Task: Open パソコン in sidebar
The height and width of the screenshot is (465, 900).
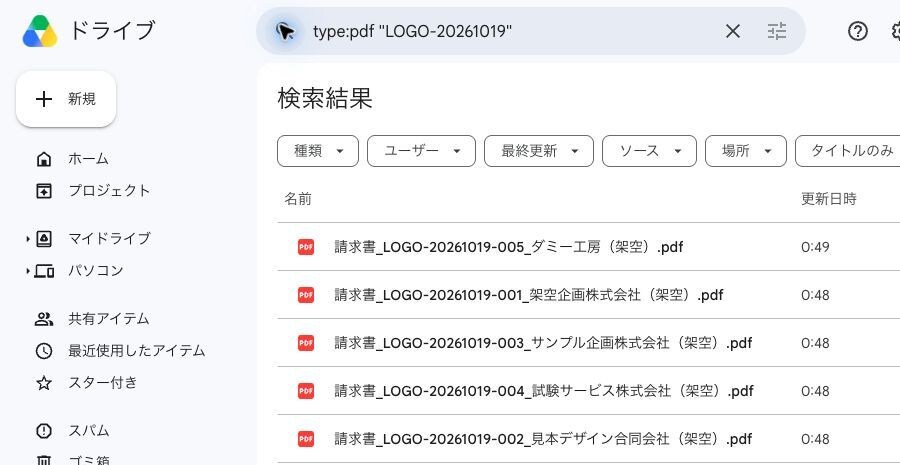Action: point(96,271)
